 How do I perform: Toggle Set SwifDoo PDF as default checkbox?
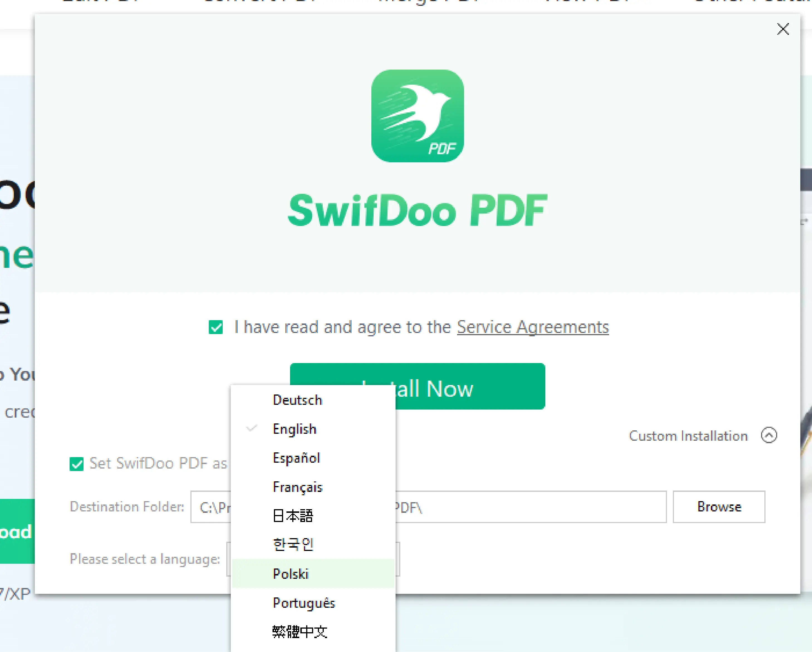(x=77, y=464)
